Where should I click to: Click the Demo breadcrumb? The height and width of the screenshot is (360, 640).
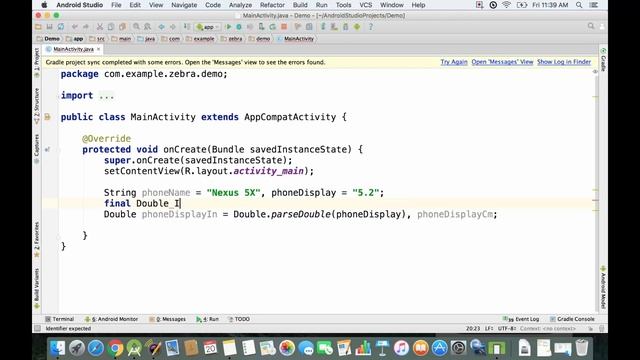pyautogui.click(x=48, y=39)
